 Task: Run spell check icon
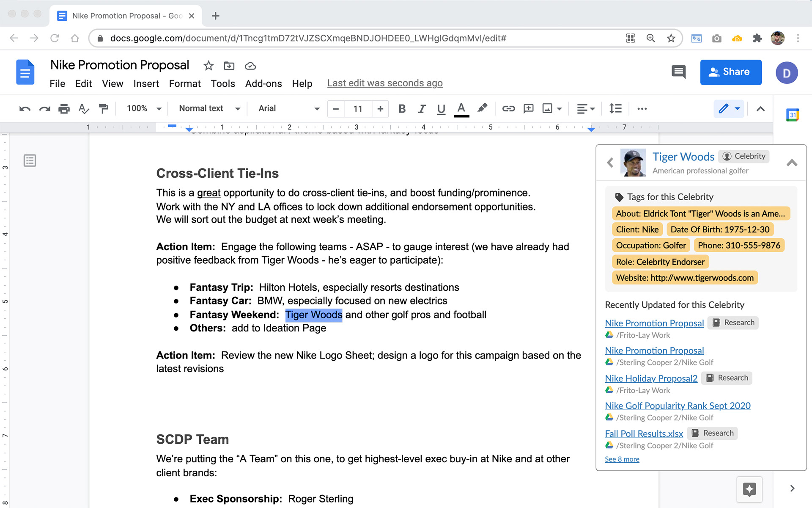click(84, 109)
